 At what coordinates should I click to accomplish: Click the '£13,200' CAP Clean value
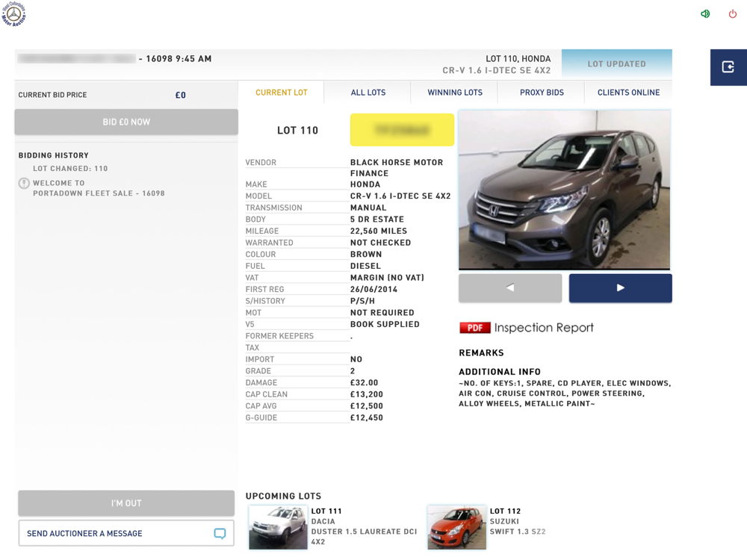[x=366, y=394]
